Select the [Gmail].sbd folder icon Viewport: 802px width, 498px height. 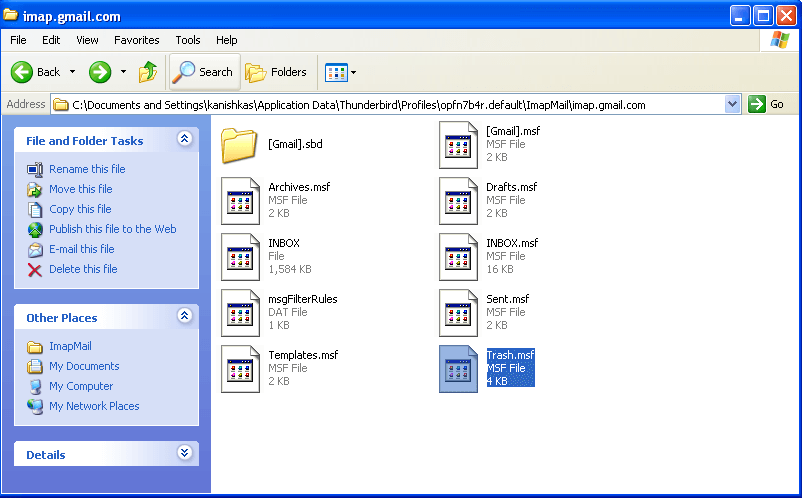[239, 145]
